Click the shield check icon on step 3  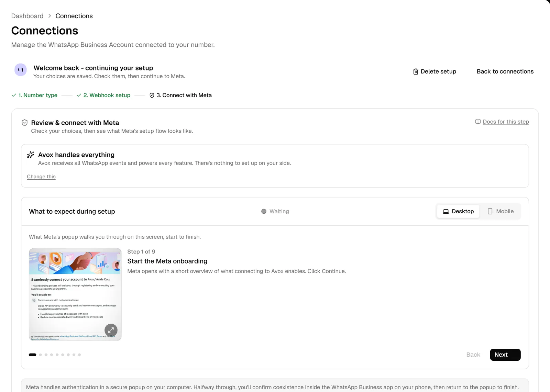152,95
